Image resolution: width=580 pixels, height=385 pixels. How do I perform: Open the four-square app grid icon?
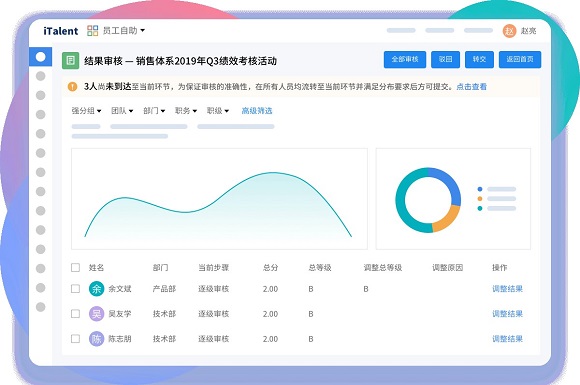click(92, 30)
